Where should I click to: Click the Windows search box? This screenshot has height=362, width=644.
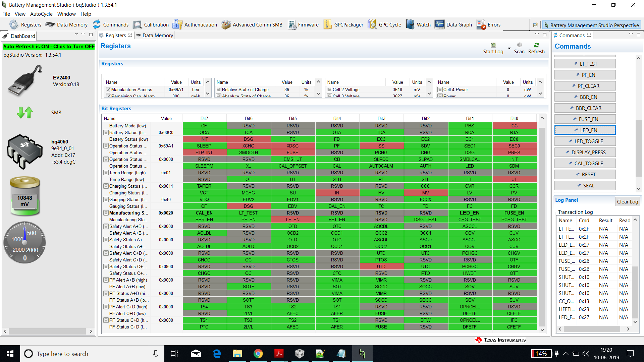(92, 354)
